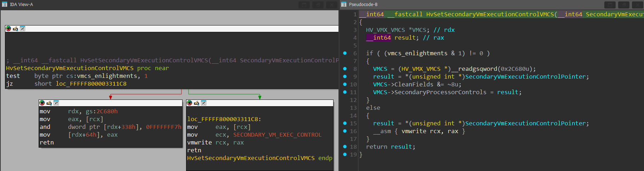
Task: Click the color picker icon on the function entry node
Action: point(9,29)
